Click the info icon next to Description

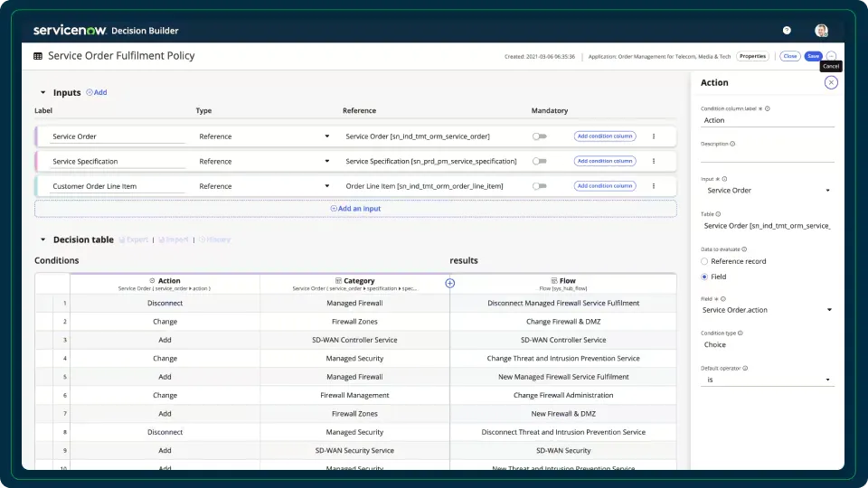click(732, 144)
